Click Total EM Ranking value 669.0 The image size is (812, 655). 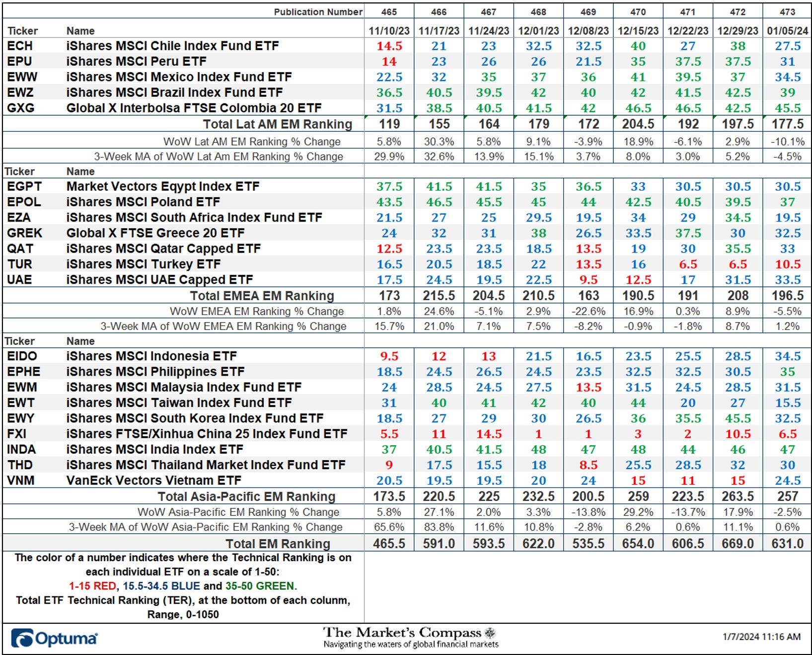pos(738,544)
